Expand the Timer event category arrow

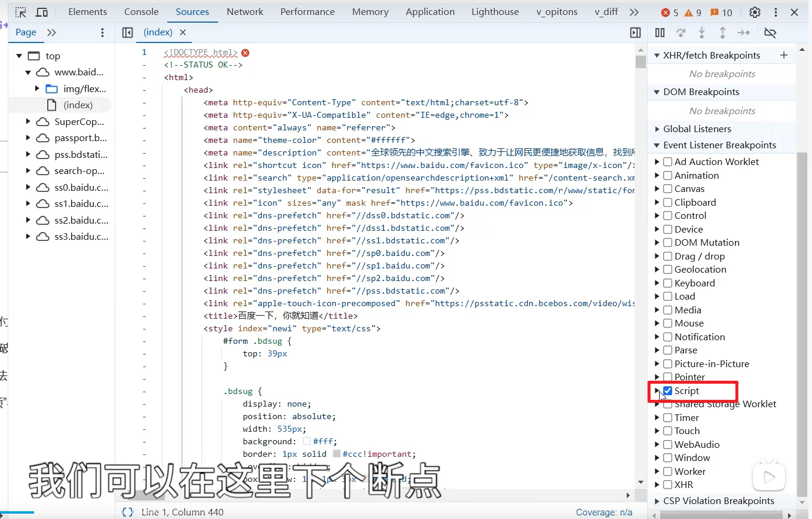point(657,418)
